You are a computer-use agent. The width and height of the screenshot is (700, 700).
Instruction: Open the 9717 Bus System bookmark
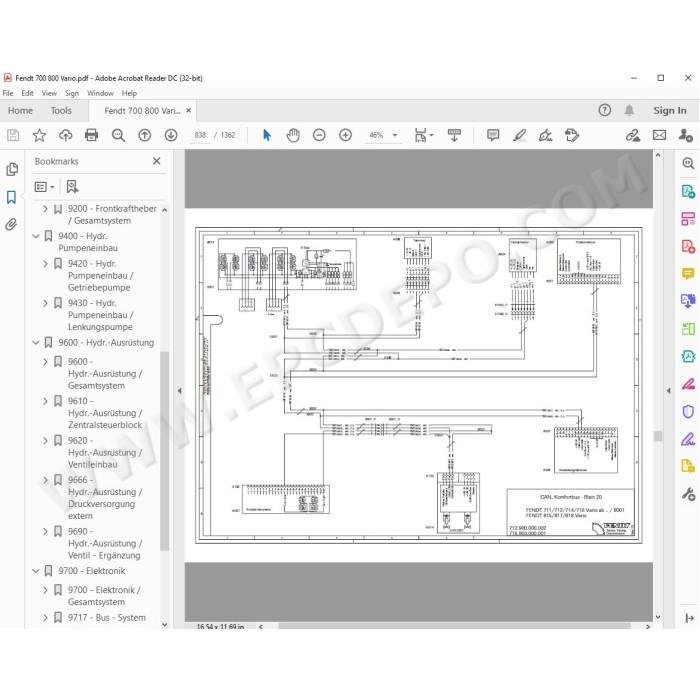click(x=107, y=617)
